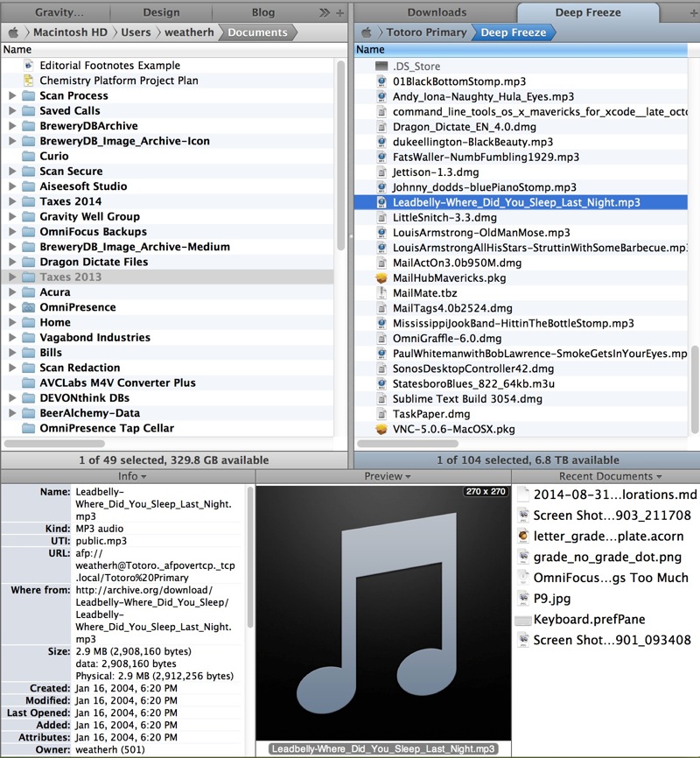Click the MailHubMavericks.pkg package icon
Screen dimensions: 700x758
(x=381, y=277)
